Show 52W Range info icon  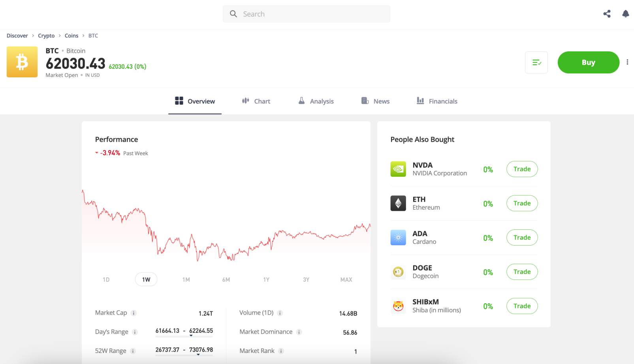133,351
